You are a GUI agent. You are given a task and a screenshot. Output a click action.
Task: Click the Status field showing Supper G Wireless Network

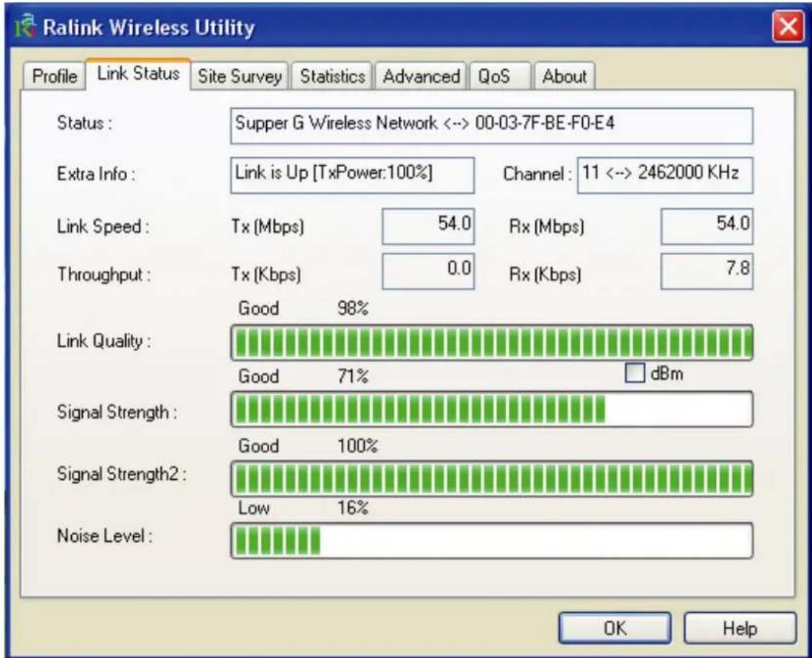tap(492, 125)
